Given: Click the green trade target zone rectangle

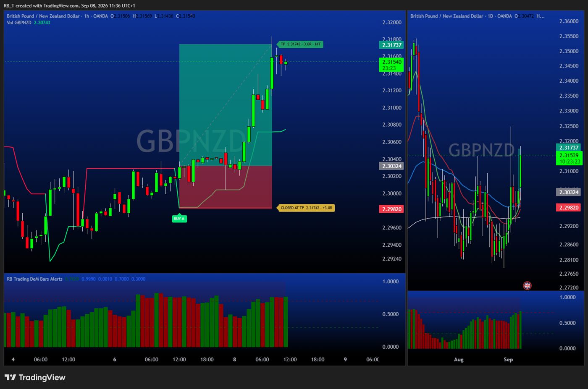Looking at the screenshot, I should (226, 105).
